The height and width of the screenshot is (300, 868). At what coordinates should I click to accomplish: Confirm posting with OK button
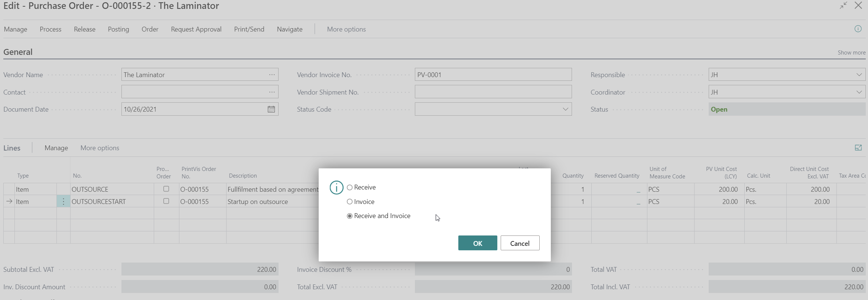478,243
